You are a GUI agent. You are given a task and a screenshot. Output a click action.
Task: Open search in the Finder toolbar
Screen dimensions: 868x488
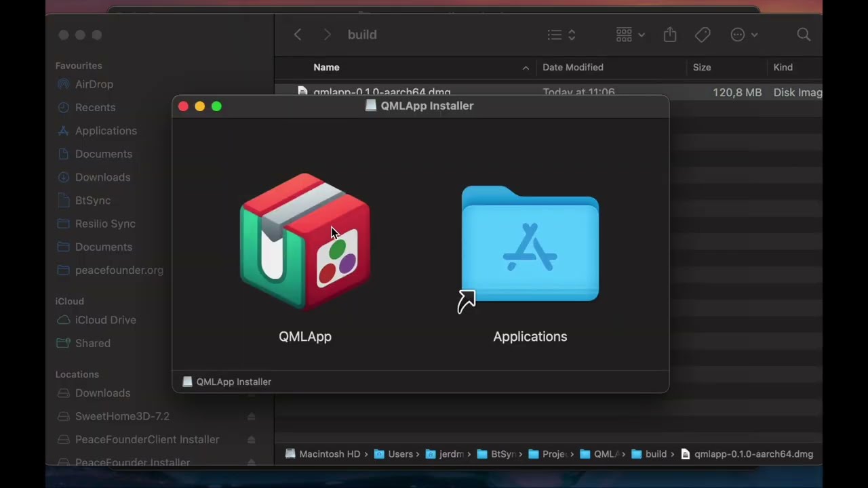(804, 35)
